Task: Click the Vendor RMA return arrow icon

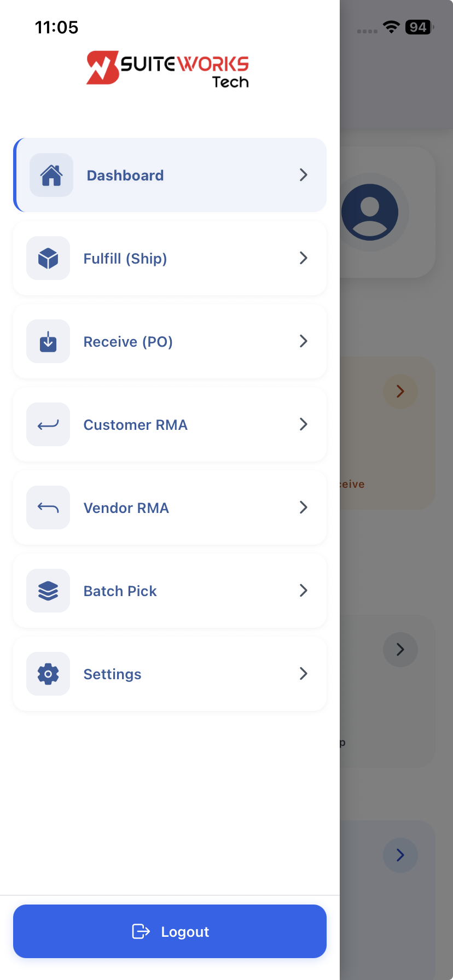Action: tap(48, 507)
